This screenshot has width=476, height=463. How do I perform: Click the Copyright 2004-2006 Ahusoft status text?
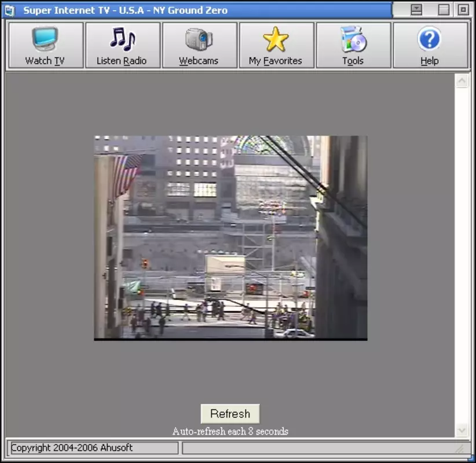pos(72,447)
